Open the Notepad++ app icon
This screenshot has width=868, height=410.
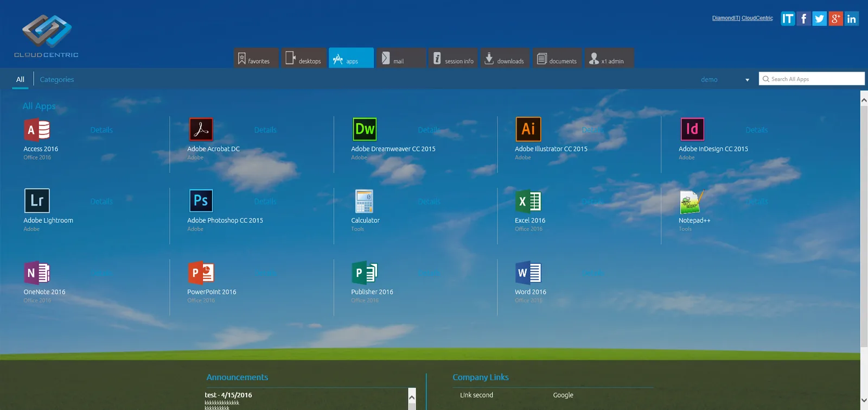pos(692,201)
